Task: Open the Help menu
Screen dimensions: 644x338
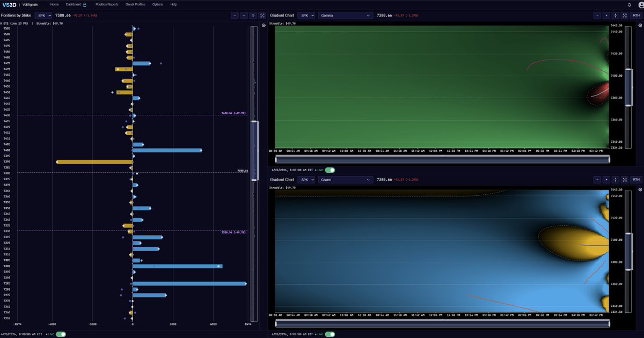Action: (x=173, y=4)
